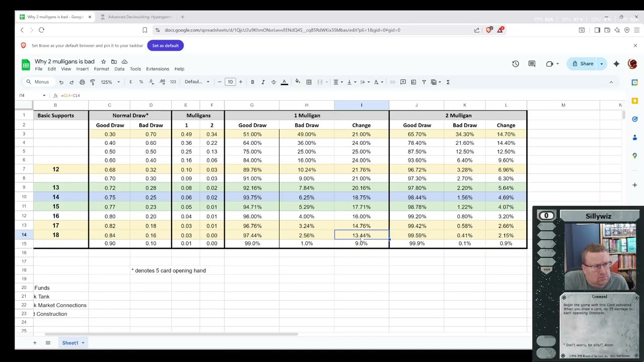Image resolution: width=644 pixels, height=362 pixels.
Task: Undo the last spreadsheet action
Action: pyautogui.click(x=61, y=82)
